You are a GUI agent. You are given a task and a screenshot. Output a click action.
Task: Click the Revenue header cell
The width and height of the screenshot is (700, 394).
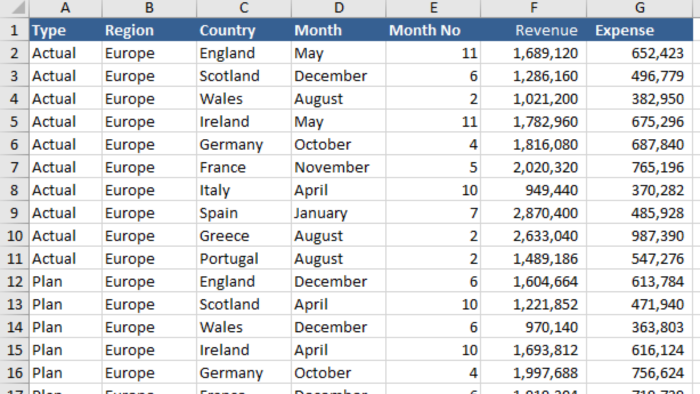pyautogui.click(x=533, y=30)
